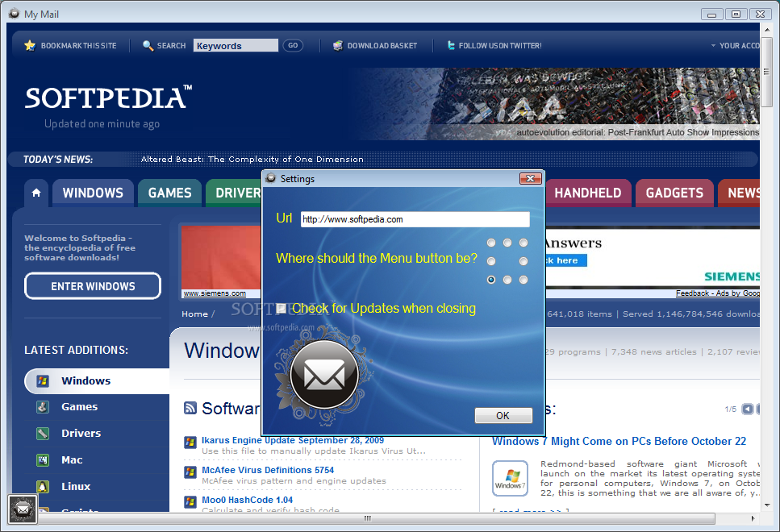Click the Games icon in Latest Additions
This screenshot has width=780, height=532.
tap(43, 407)
